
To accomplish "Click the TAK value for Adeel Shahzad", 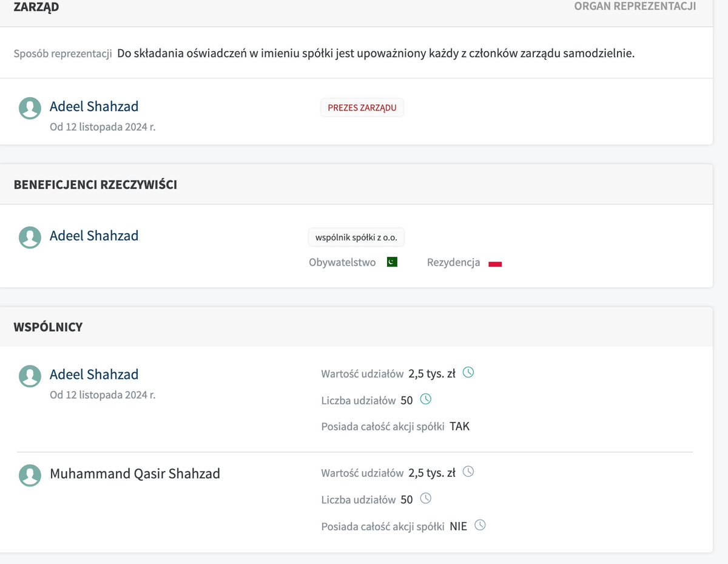I will pyautogui.click(x=460, y=426).
